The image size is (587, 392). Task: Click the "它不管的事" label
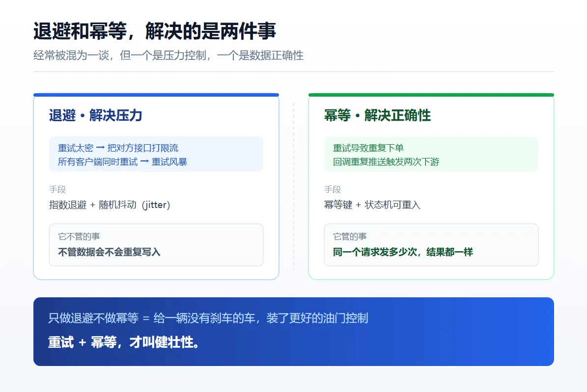point(79,236)
